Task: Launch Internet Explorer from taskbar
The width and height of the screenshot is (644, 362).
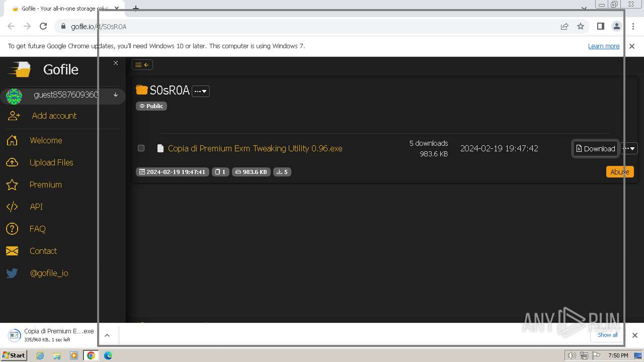Action: [40, 355]
